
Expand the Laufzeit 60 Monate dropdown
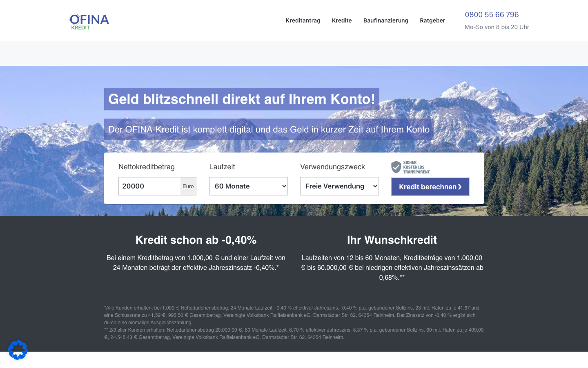tap(249, 186)
